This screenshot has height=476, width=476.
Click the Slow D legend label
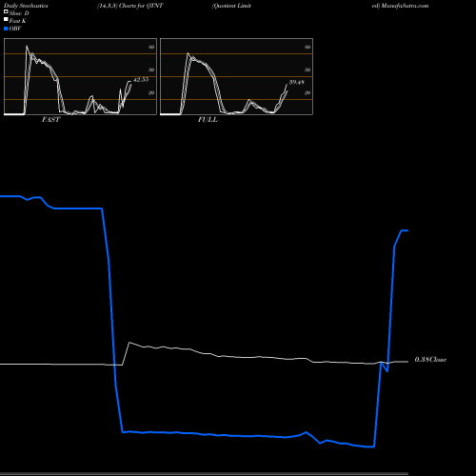19,13
